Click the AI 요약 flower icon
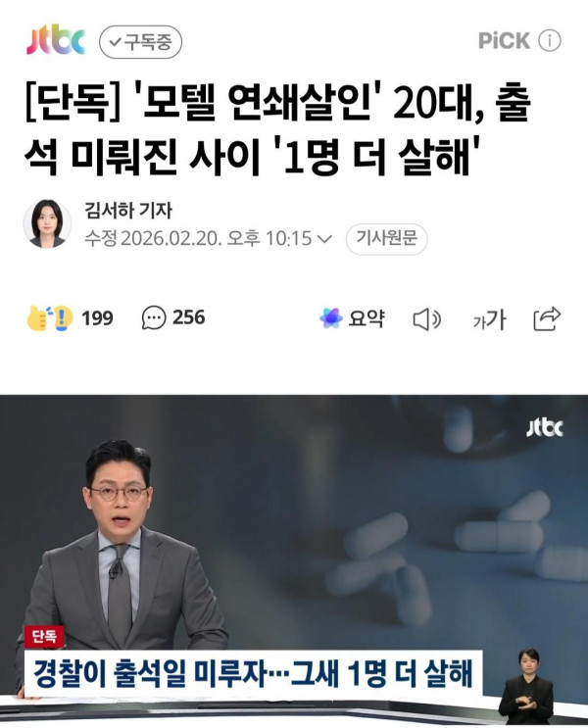 (331, 318)
